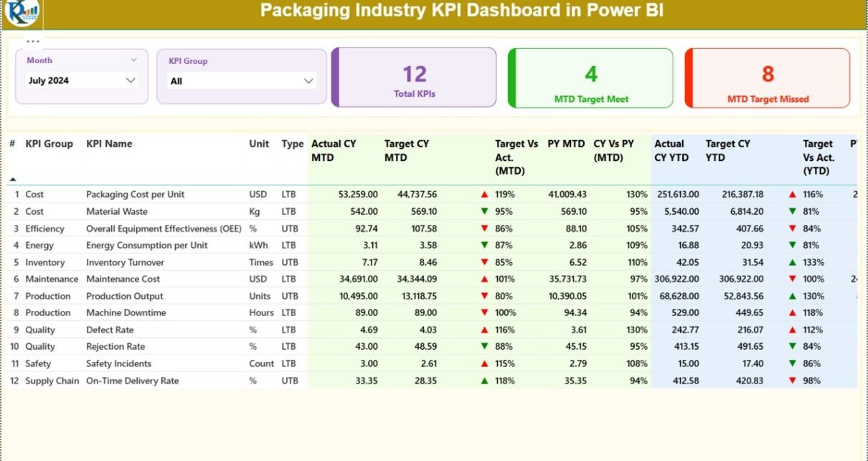
Task: Open the More options ellipsis above Month slicer
Action: [x=33, y=41]
